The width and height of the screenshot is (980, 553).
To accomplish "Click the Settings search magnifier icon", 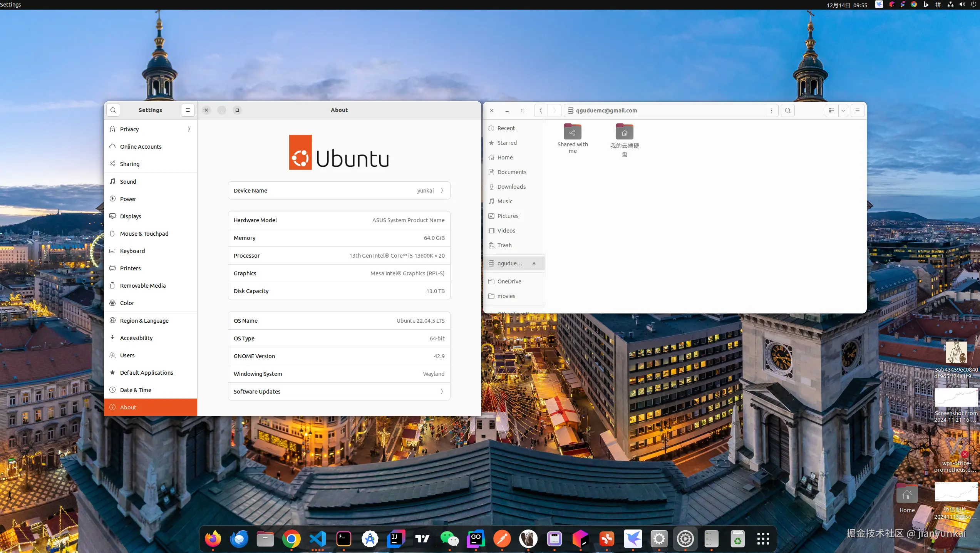I will click(113, 110).
